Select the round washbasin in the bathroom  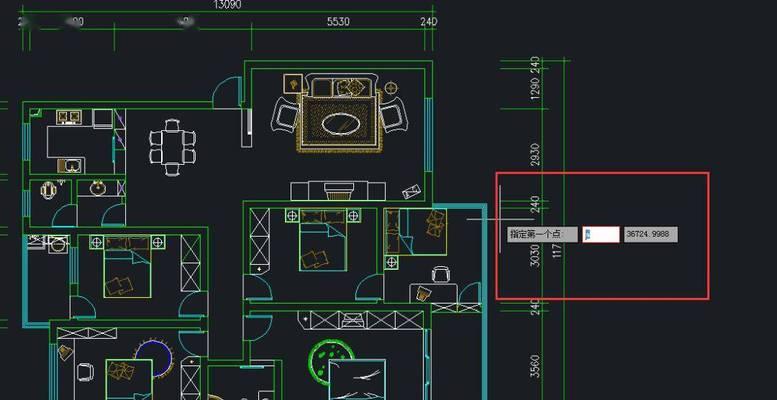pyautogui.click(x=98, y=187)
